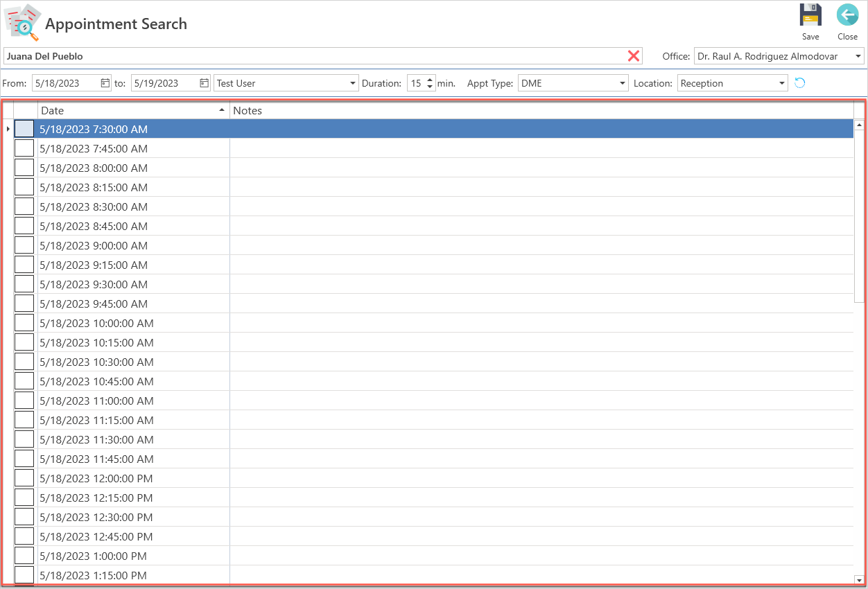The height and width of the screenshot is (589, 868).
Task: Open the From date calendar picker
Action: click(105, 83)
